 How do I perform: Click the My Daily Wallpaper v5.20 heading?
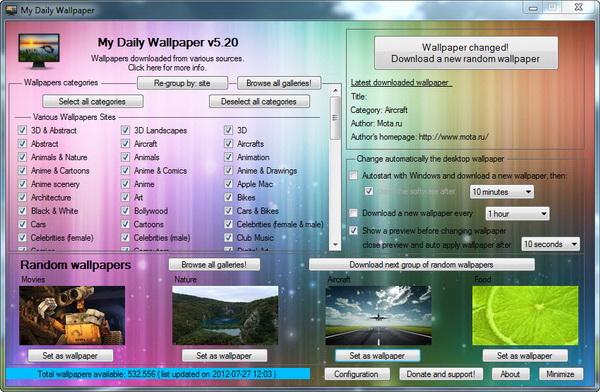pyautogui.click(x=168, y=42)
